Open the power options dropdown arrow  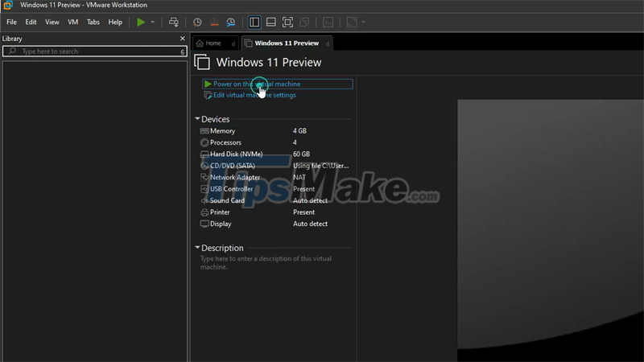click(x=152, y=23)
